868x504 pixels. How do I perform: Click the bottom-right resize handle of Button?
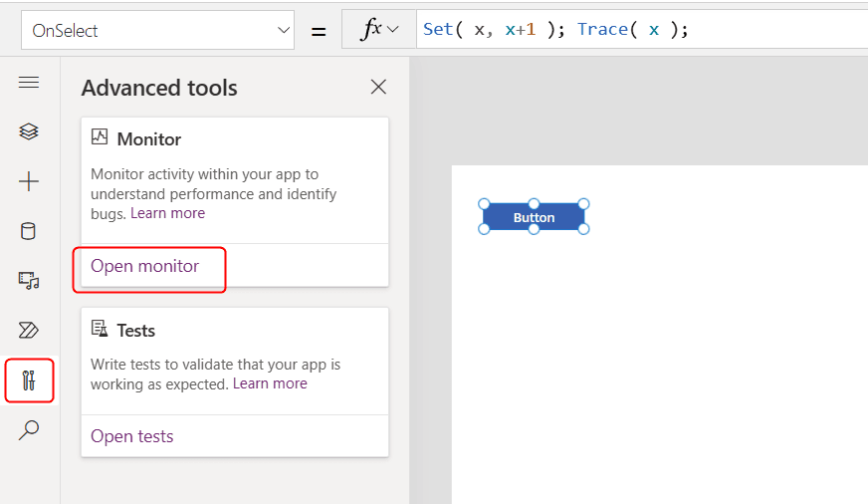coord(583,229)
